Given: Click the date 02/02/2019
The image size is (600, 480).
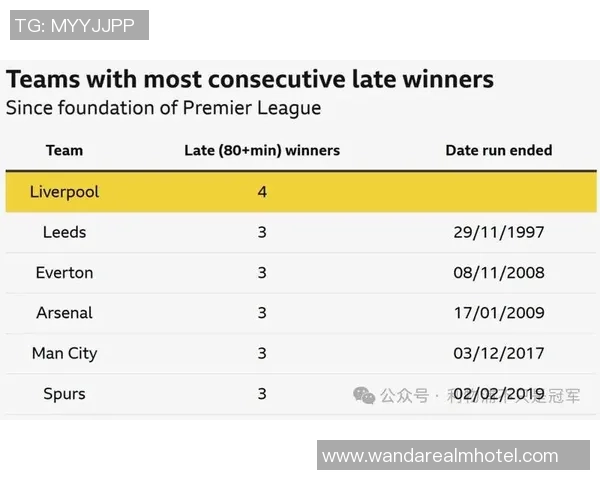Looking at the screenshot, I should (x=498, y=394).
